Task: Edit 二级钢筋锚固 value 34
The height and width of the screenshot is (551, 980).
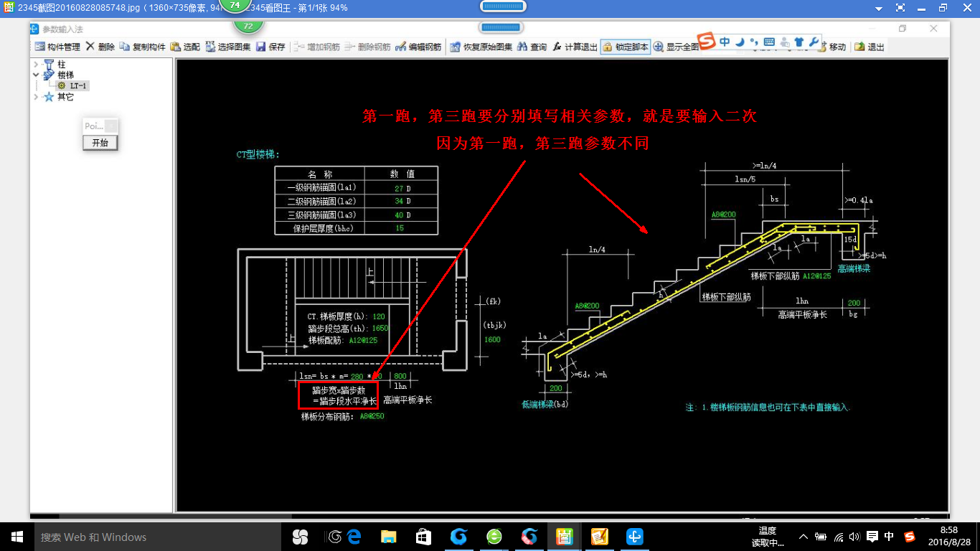Action: click(x=399, y=201)
